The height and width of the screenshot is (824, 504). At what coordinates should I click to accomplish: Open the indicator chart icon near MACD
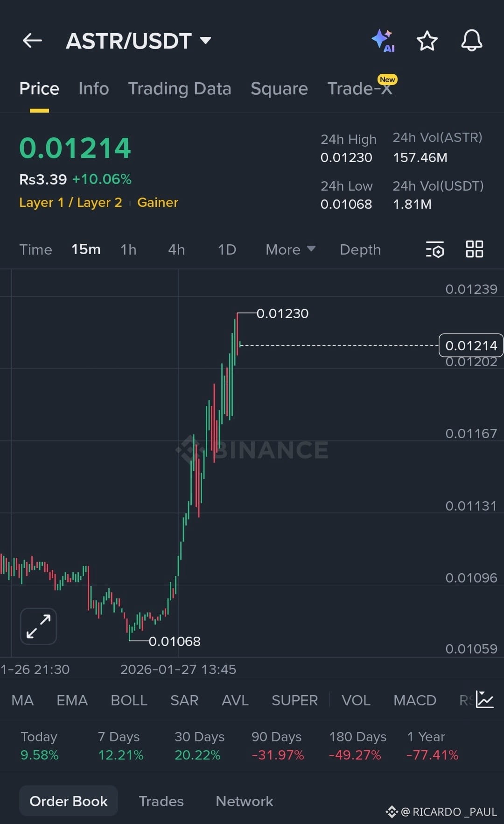click(x=484, y=700)
